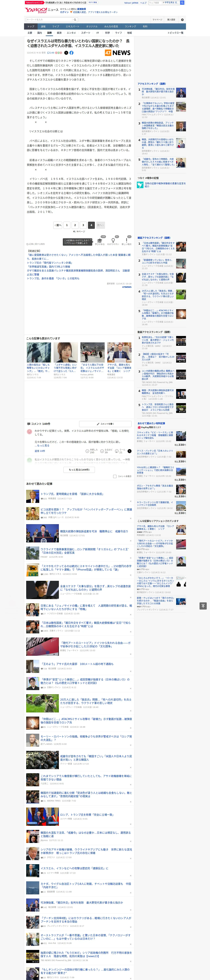210x980 pixels.
Task: Click pencil コメントを書く button
Action: pyautogui.click(x=105, y=424)
